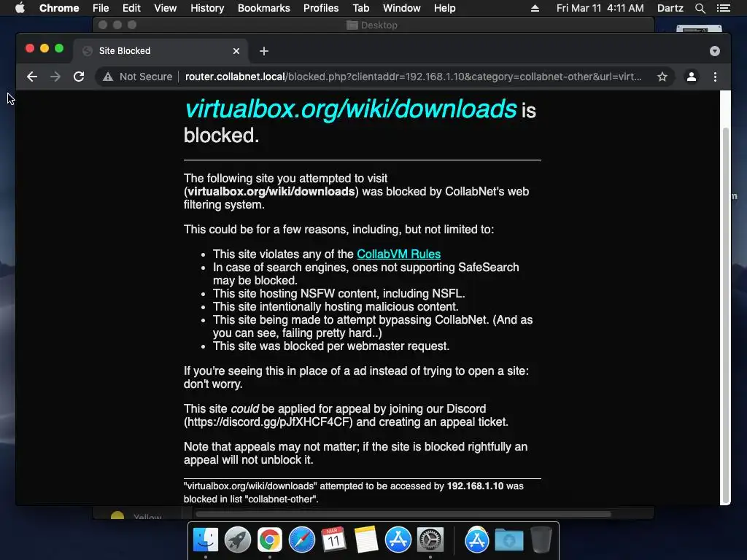Open a new tab with the plus button
Screen dimensions: 747x560
pos(264,51)
